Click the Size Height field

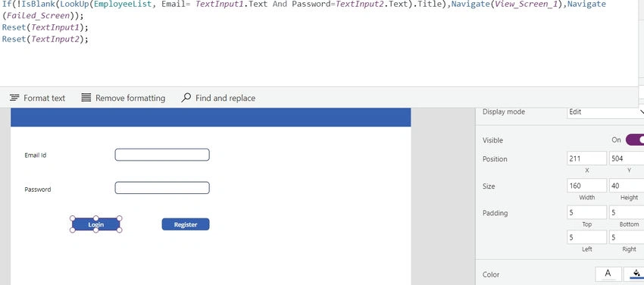(x=627, y=186)
